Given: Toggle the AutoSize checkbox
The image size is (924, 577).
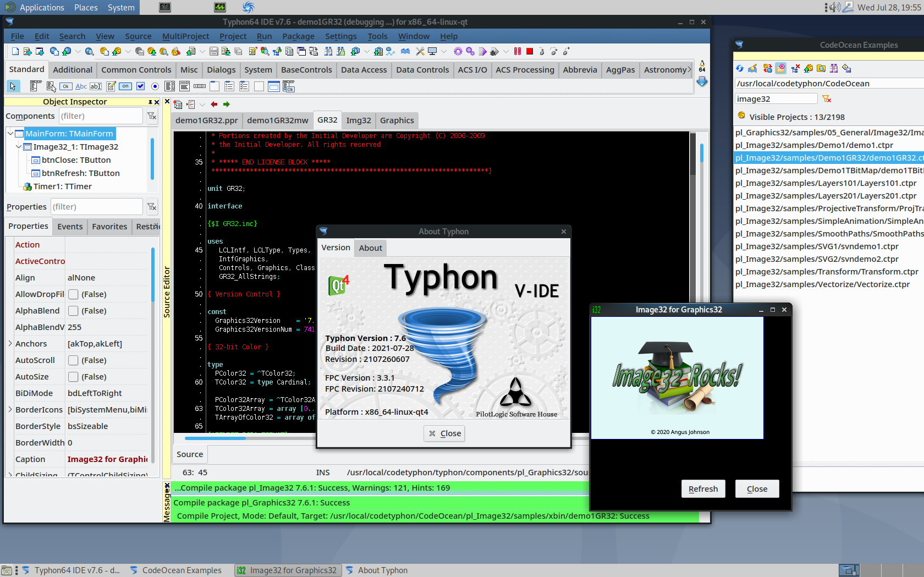Looking at the screenshot, I should click(73, 377).
